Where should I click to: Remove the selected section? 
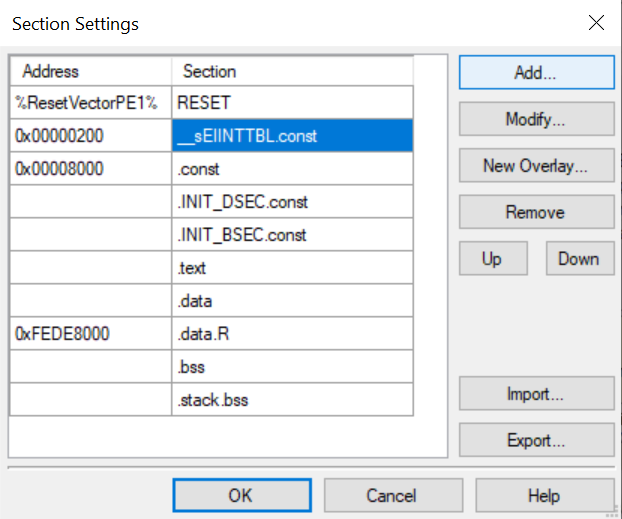(537, 212)
